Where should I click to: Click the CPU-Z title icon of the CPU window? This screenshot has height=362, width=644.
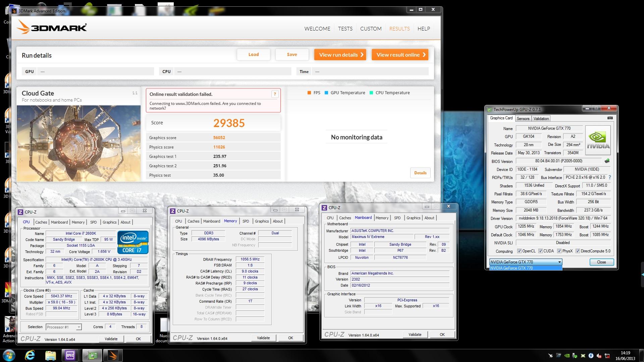[20, 212]
